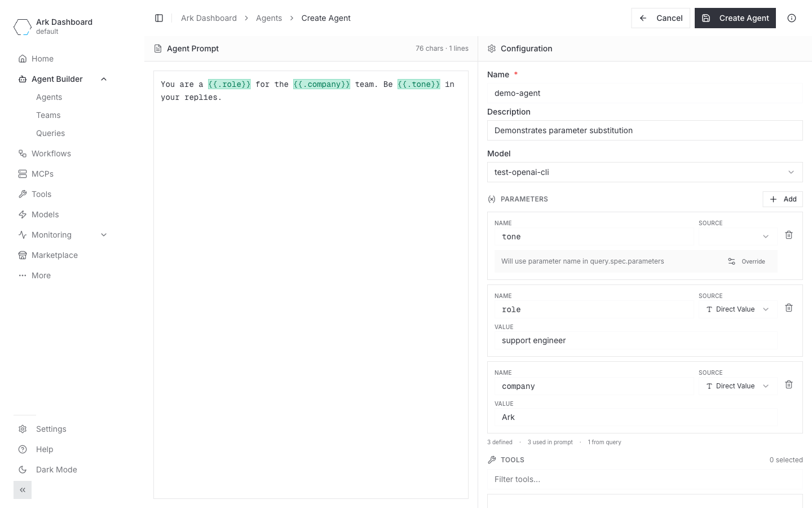Open the Model dropdown test-openai-cli
The width and height of the screenshot is (812, 508).
(x=645, y=172)
